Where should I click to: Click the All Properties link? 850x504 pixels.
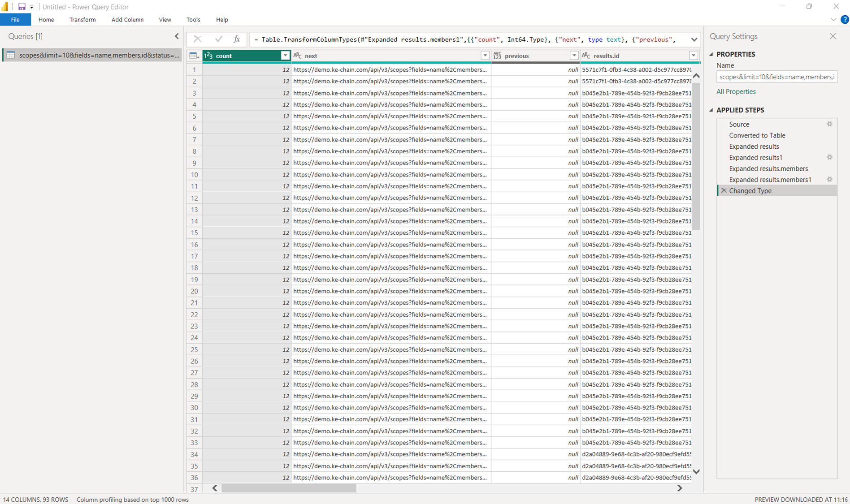pyautogui.click(x=736, y=91)
